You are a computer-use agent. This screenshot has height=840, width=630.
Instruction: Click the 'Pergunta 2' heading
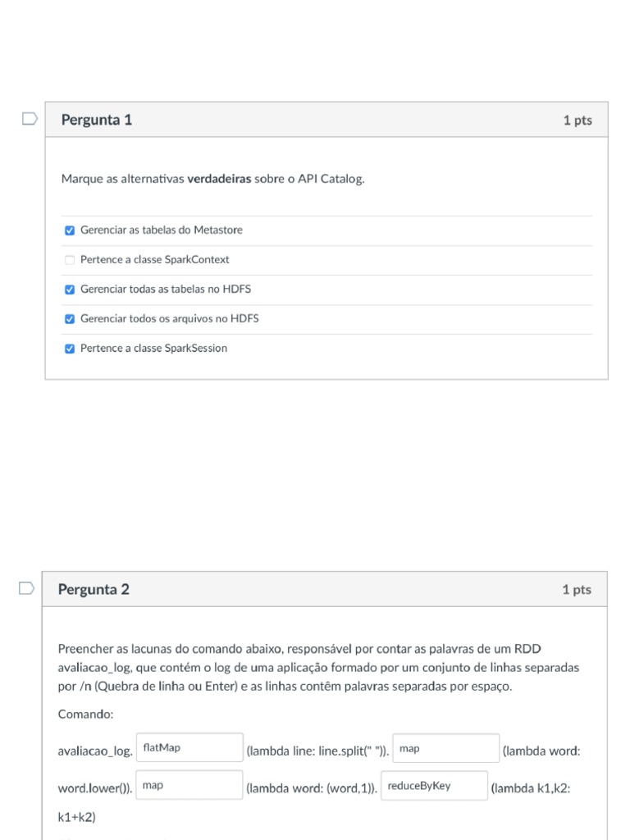[94, 589]
